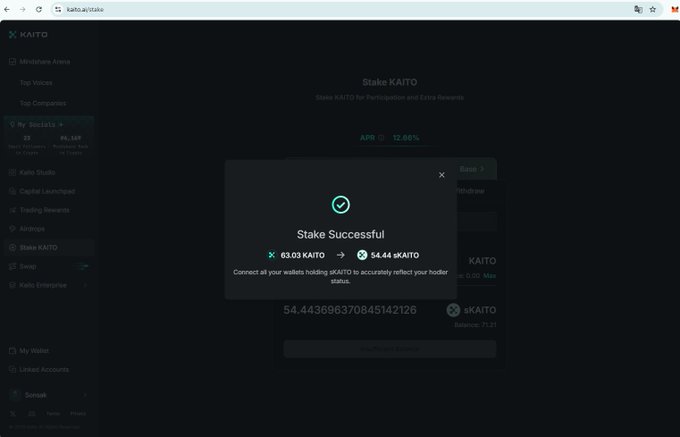Open site information icon in address bar
Image resolution: width=680 pixels, height=437 pixels.
58,9
